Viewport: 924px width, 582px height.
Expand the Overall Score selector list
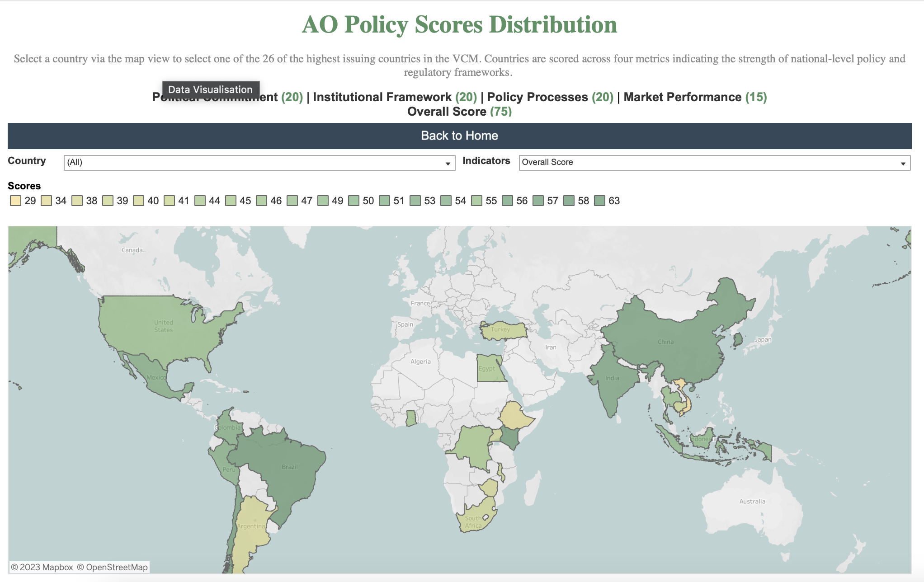(903, 163)
